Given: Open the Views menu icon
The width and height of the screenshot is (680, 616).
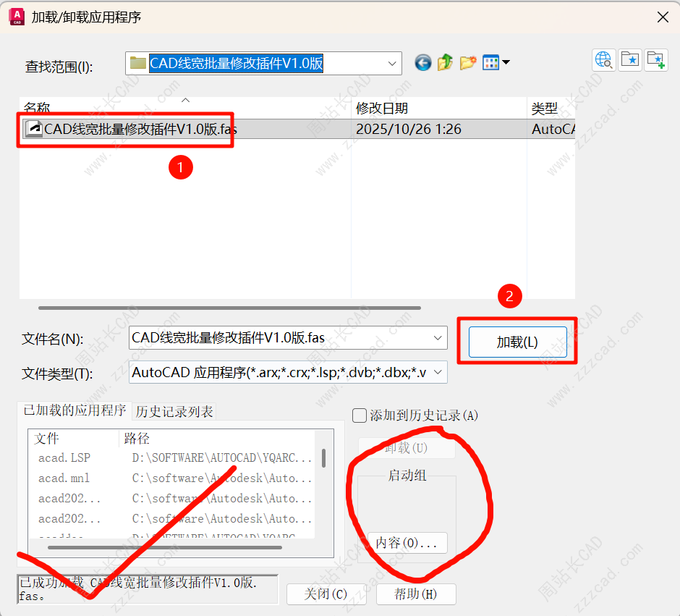Looking at the screenshot, I should [x=495, y=63].
